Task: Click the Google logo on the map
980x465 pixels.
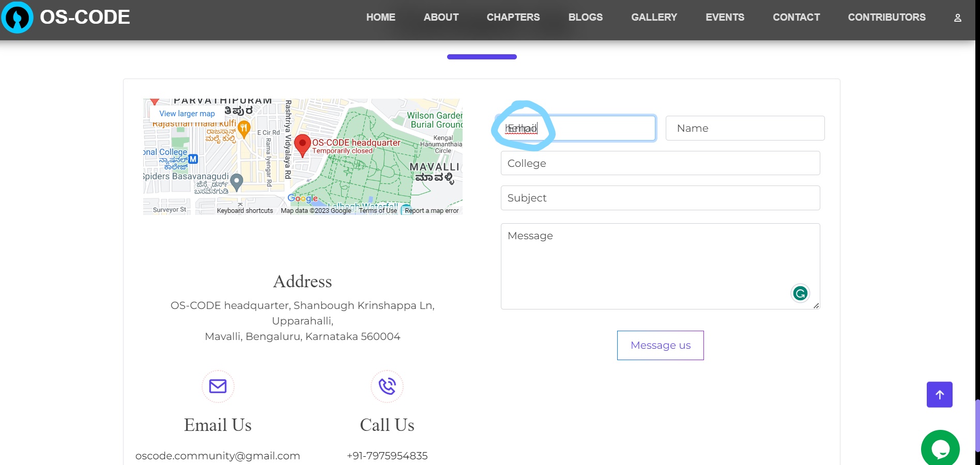Action: click(304, 198)
